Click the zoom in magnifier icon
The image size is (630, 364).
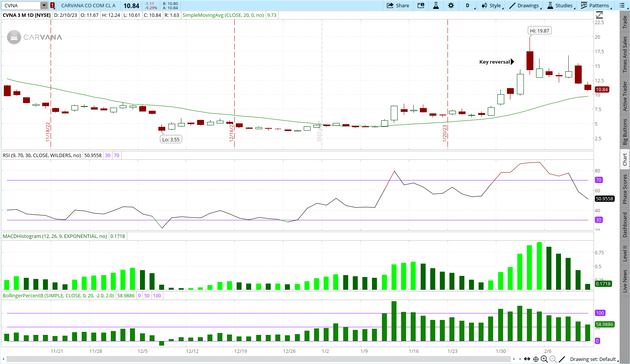(x=544, y=359)
